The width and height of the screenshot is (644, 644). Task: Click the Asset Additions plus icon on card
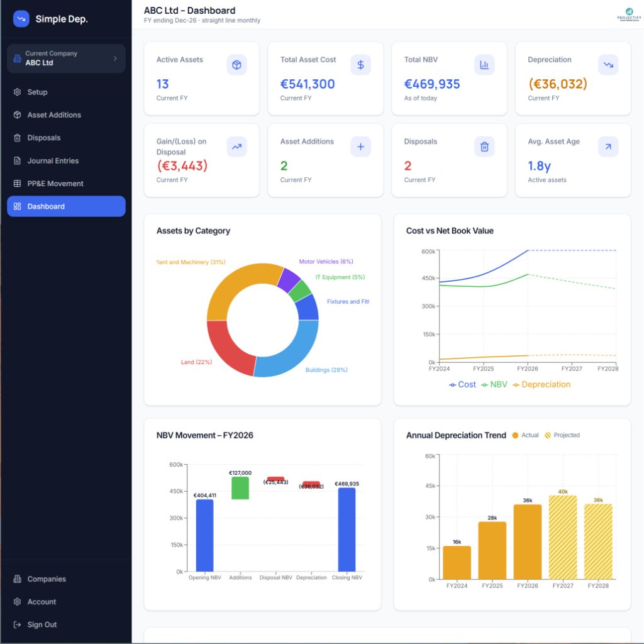point(360,147)
